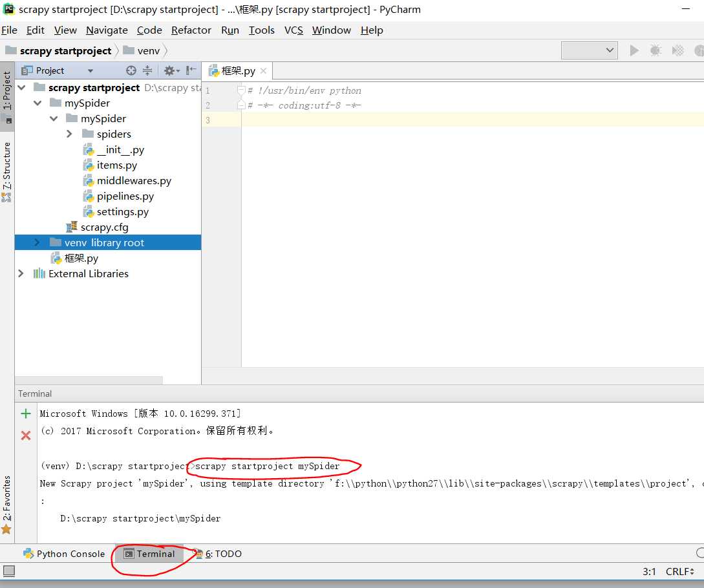Click the tool windows toggle in status bar
The width and height of the screenshot is (704, 588).
9,571
